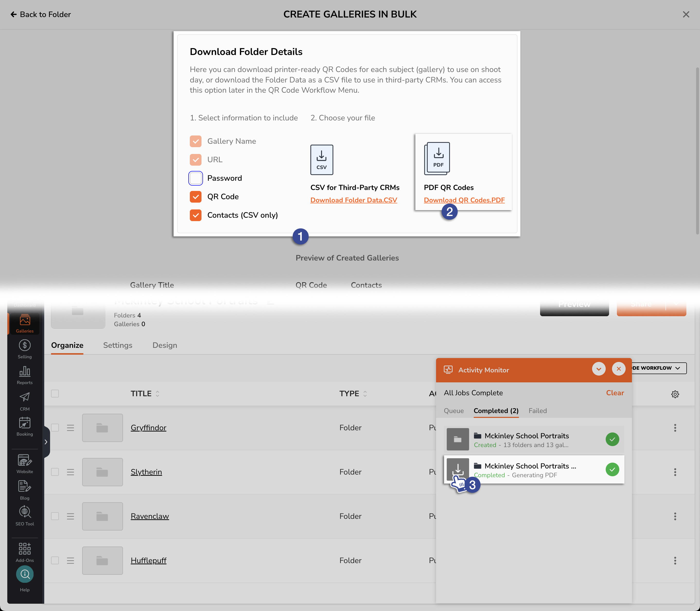The width and height of the screenshot is (700, 611).
Task: Expand the sidebar with arrow handle
Action: (46, 442)
